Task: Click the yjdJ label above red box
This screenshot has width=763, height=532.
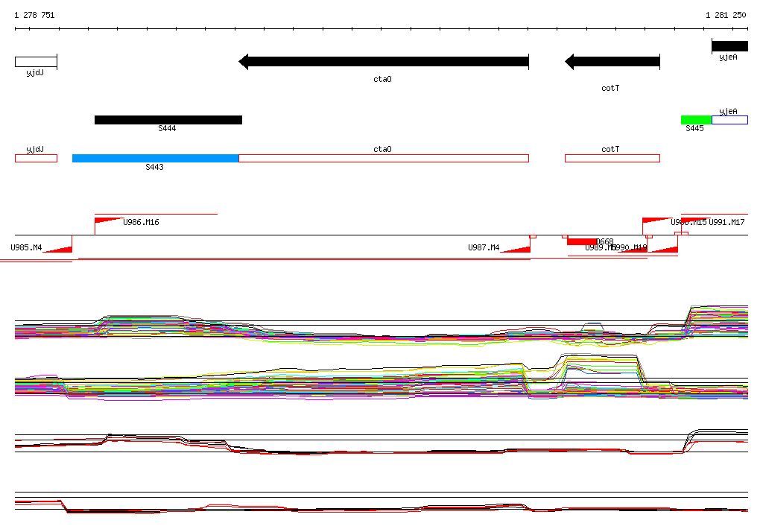Action: (35, 150)
